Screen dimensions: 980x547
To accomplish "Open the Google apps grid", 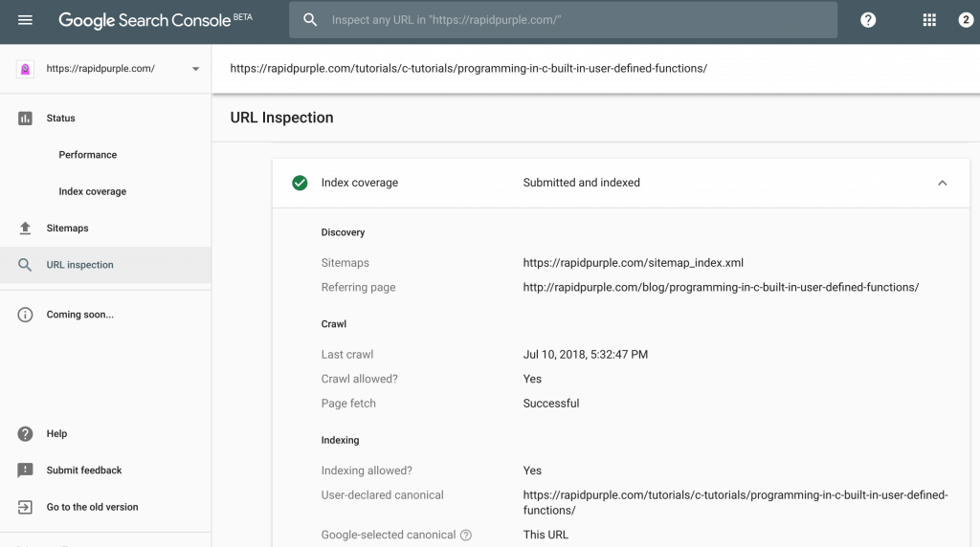I will 929,20.
